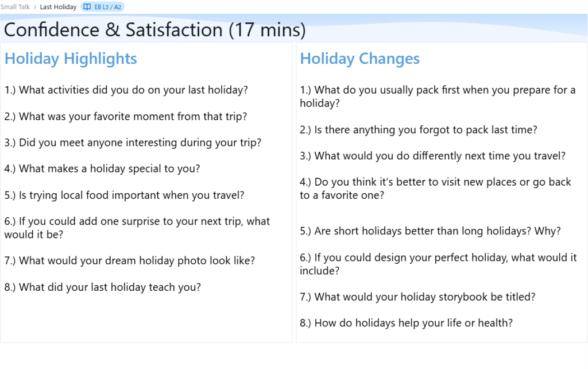This screenshot has width=588, height=369.
Task: Click the EB L3 / A2 level badge
Action: pyautogui.click(x=103, y=7)
